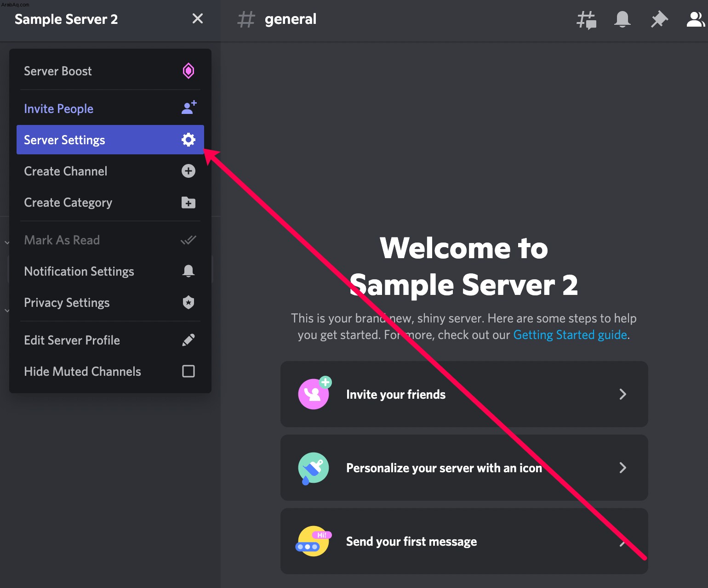Screen dimensions: 708x588
Task: Expand chevron on Personalize your server card
Action: 623,468
